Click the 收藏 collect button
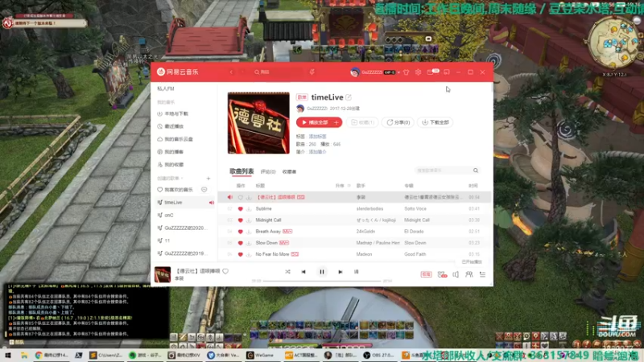This screenshot has width=644, height=362. pos(362,122)
